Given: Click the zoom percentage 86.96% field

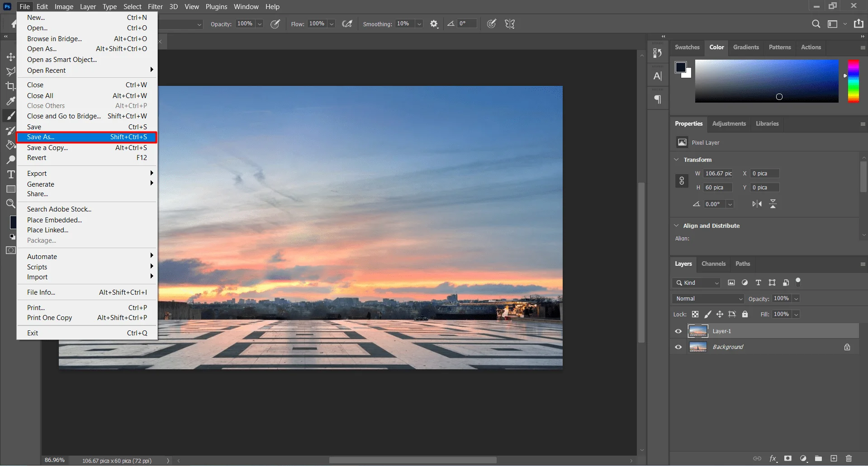Looking at the screenshot, I should [x=55, y=460].
